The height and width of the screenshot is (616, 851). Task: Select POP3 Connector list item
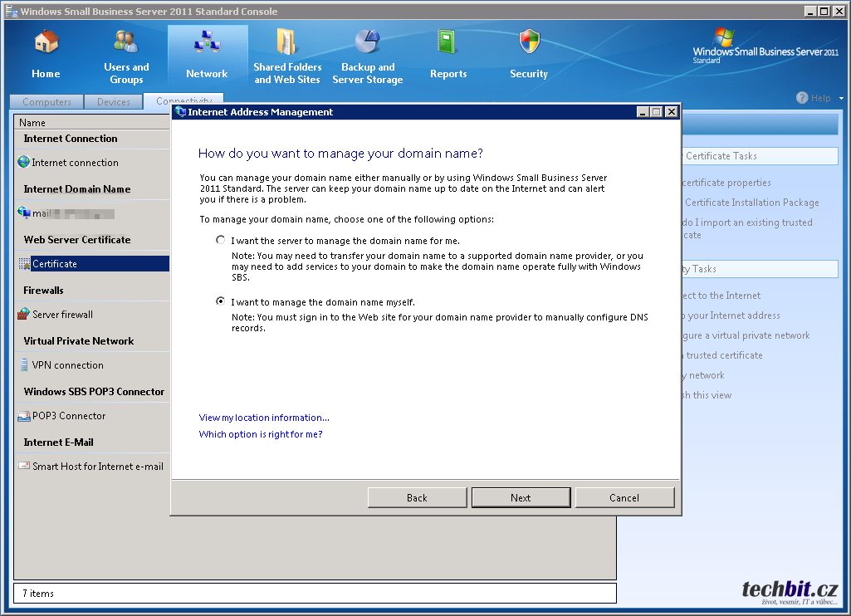pos(68,416)
